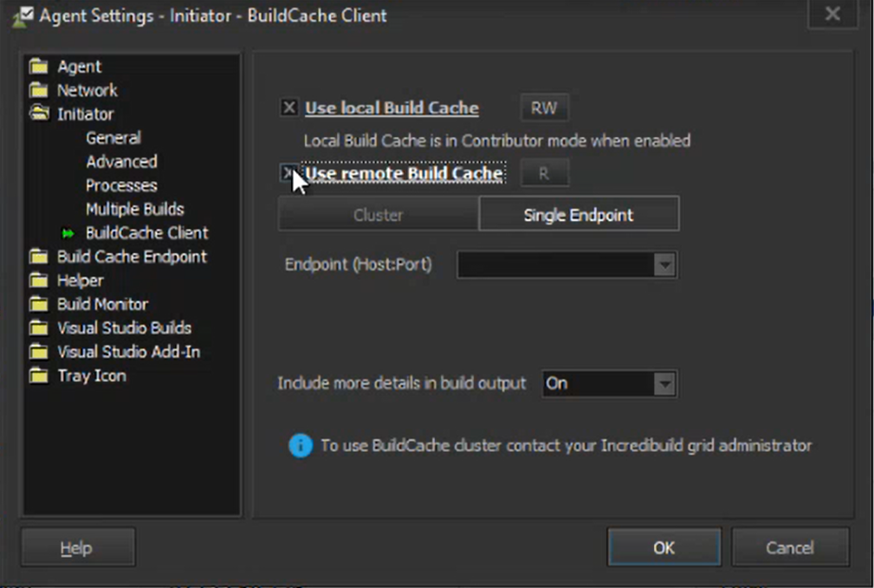
Task: Click the Agent folder icon
Action: (37, 66)
